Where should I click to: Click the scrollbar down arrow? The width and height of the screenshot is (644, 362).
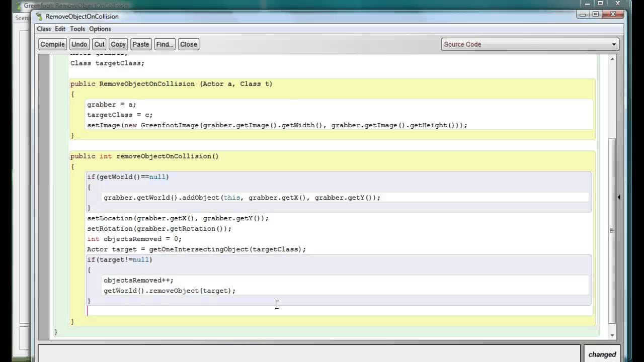click(x=612, y=335)
